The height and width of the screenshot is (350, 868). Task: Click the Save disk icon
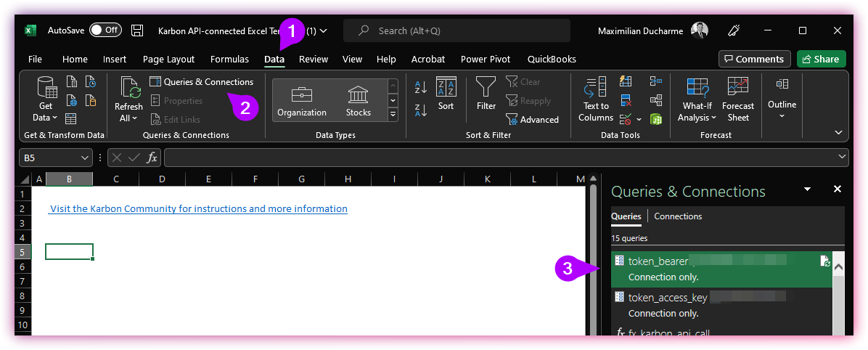pos(137,30)
